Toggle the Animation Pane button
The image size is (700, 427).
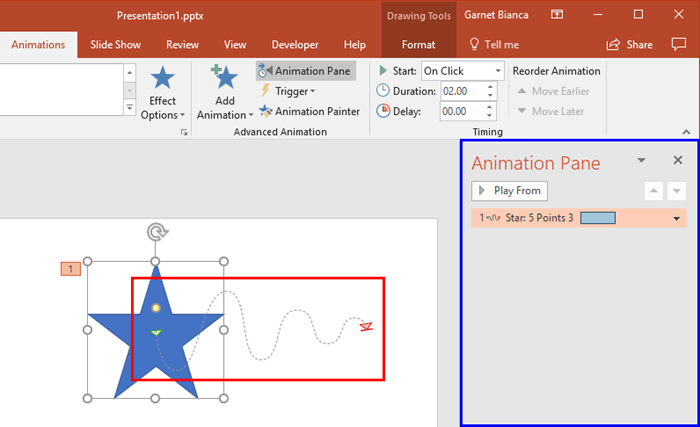coord(306,71)
